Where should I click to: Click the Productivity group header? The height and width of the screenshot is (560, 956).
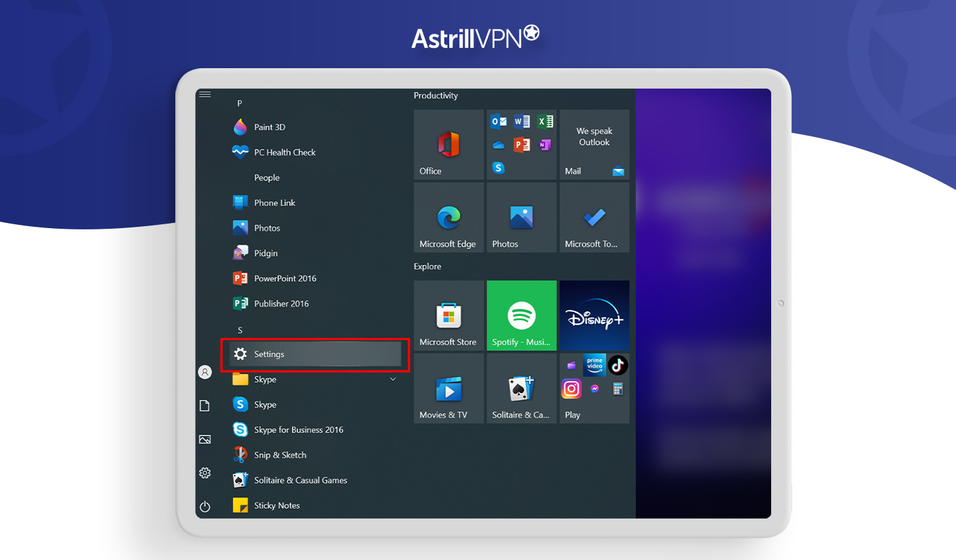coord(436,96)
